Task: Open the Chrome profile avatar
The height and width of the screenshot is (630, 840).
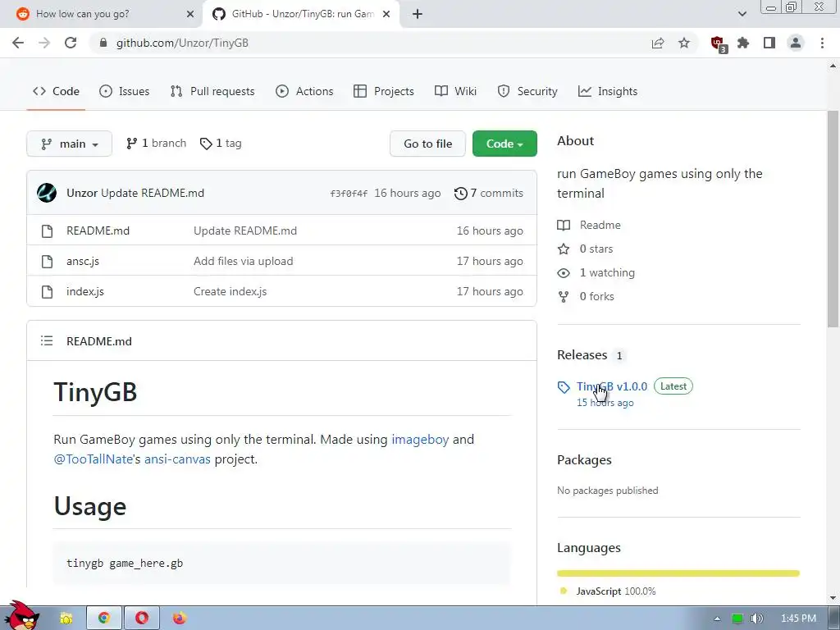Action: (796, 43)
